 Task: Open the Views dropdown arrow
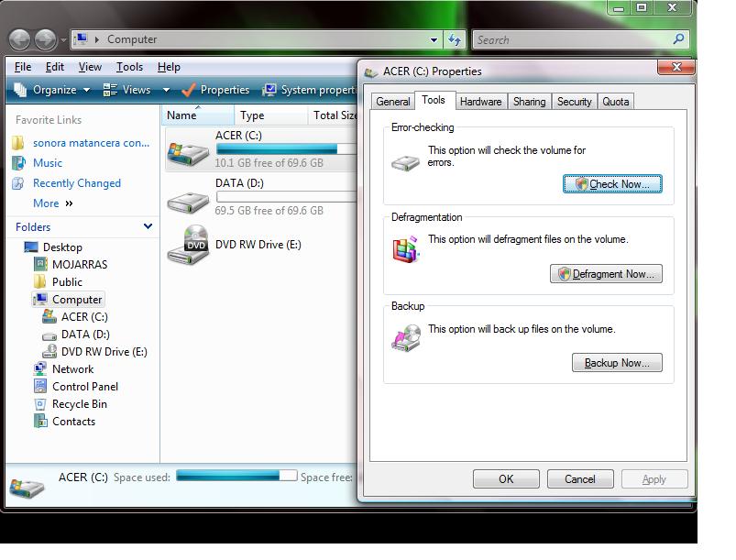click(166, 90)
